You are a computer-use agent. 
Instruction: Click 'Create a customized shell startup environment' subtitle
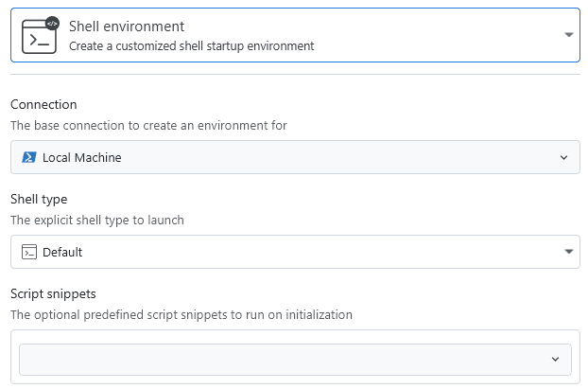point(192,45)
